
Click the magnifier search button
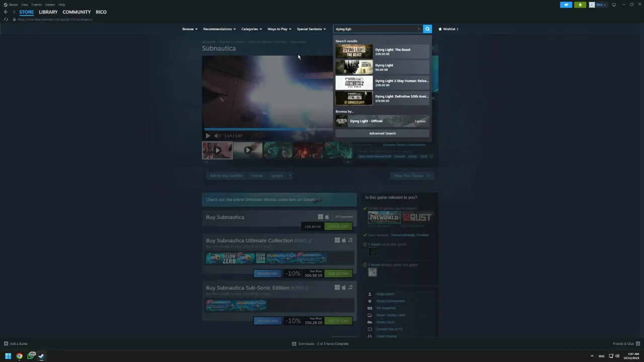(427, 29)
